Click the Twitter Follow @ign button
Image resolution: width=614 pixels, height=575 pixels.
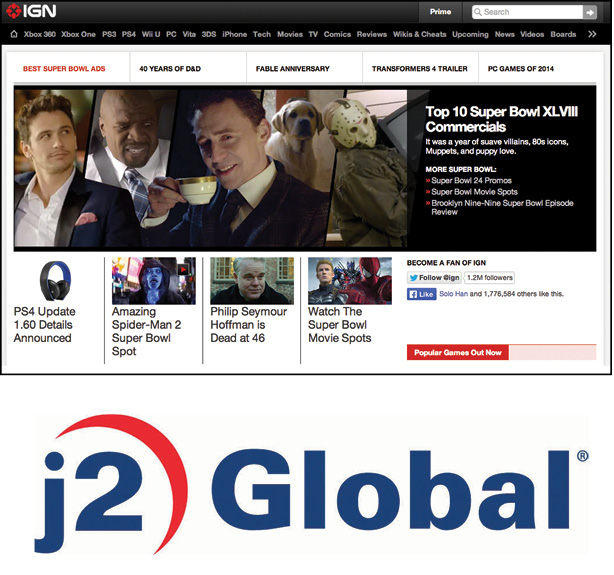[x=434, y=277]
